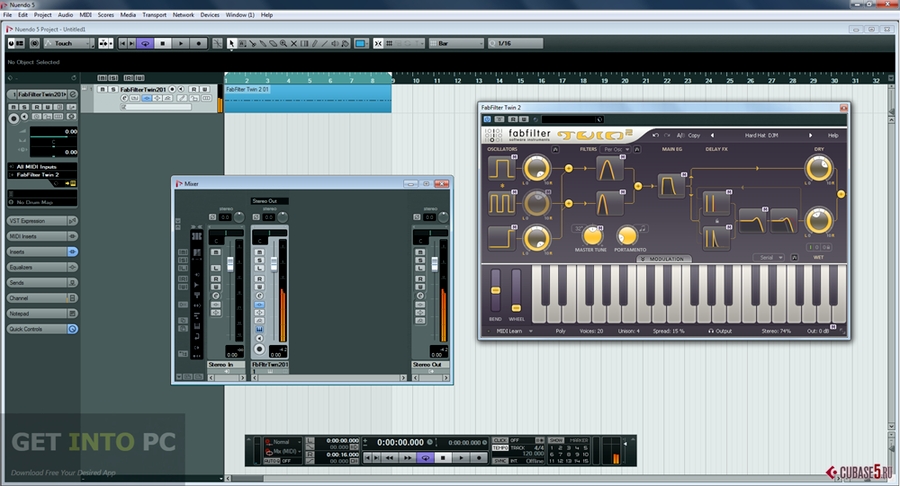Select the Object Selection arrow tool
Screen dimensions: 900x486
pos(231,43)
